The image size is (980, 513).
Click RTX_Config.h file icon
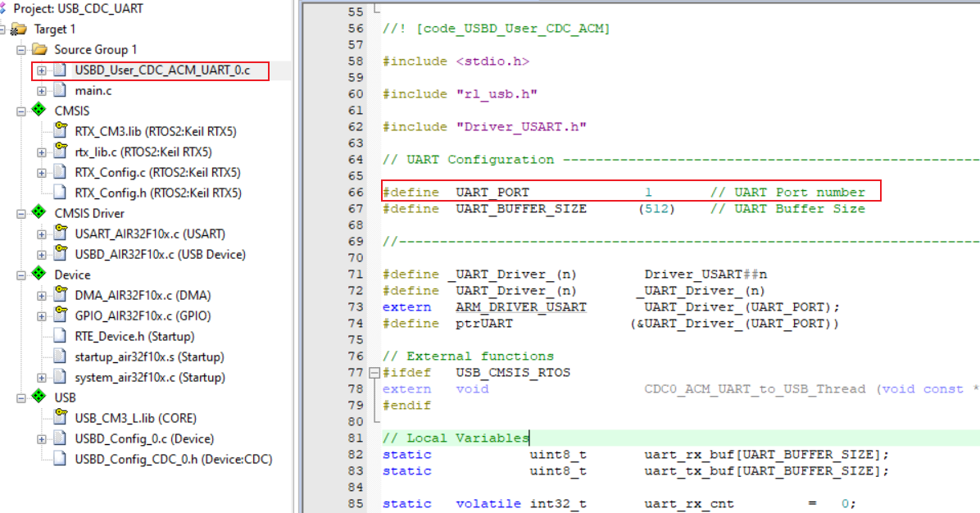[60, 193]
